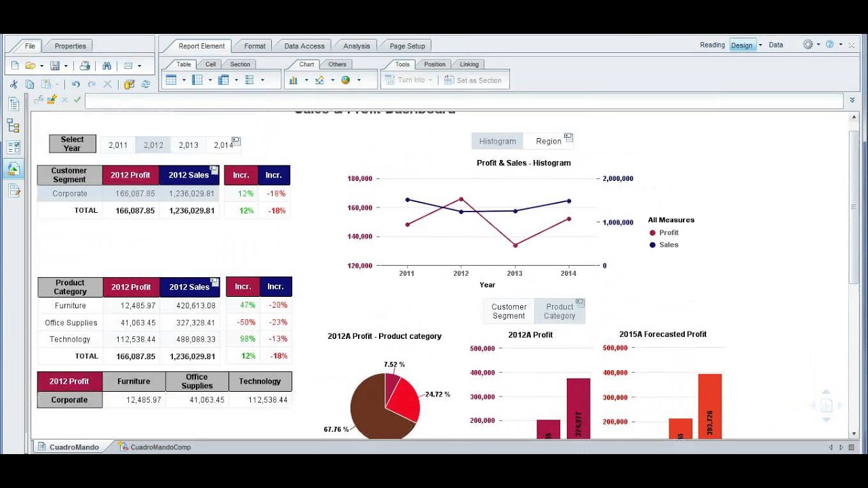Click the formula editor fx icon
Screen dimensions: 868x488
pyautogui.click(x=39, y=100)
